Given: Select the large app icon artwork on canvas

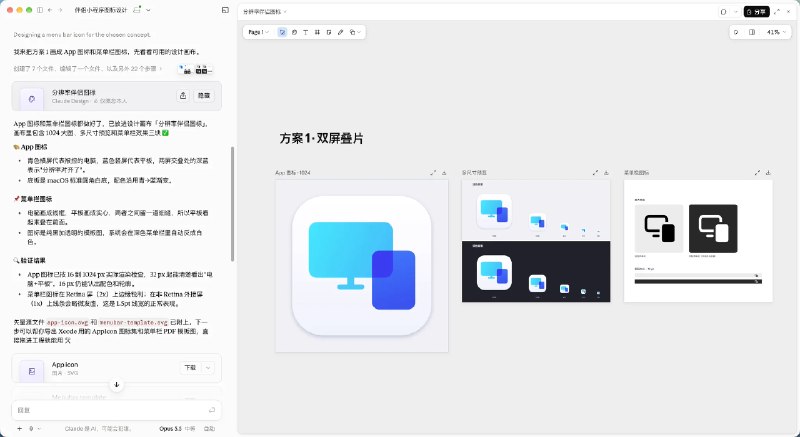Looking at the screenshot, I should (x=362, y=266).
